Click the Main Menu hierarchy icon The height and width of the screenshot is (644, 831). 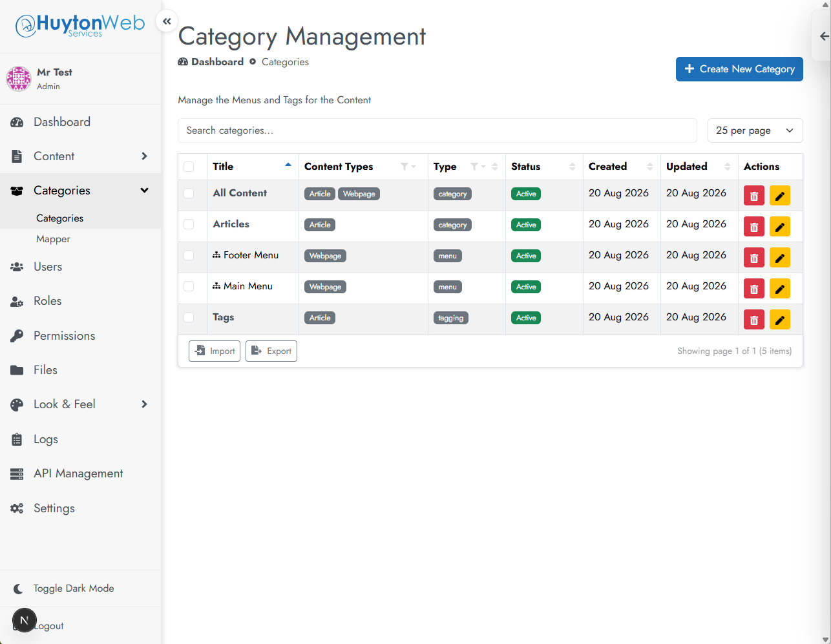[x=216, y=286]
